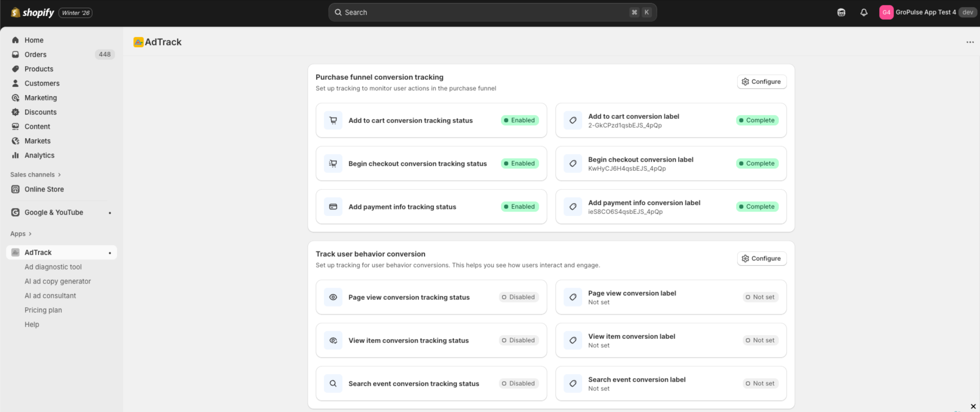Open the Analytics bar chart icon
Image resolution: width=980 pixels, height=412 pixels.
15,155
